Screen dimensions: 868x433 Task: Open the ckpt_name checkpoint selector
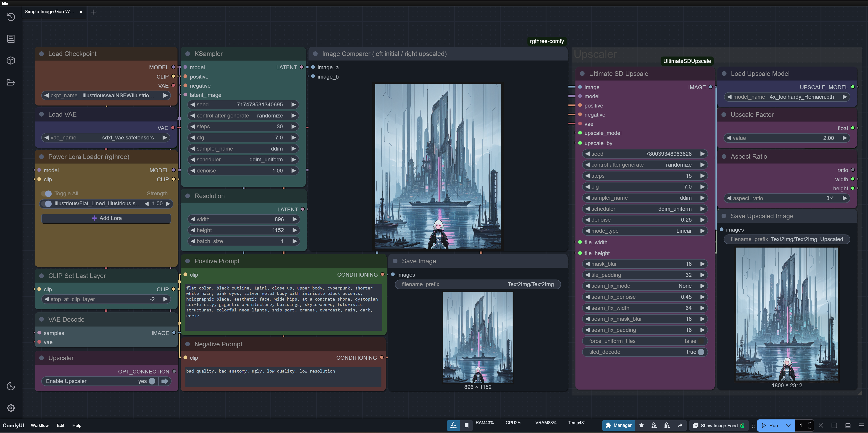click(106, 96)
